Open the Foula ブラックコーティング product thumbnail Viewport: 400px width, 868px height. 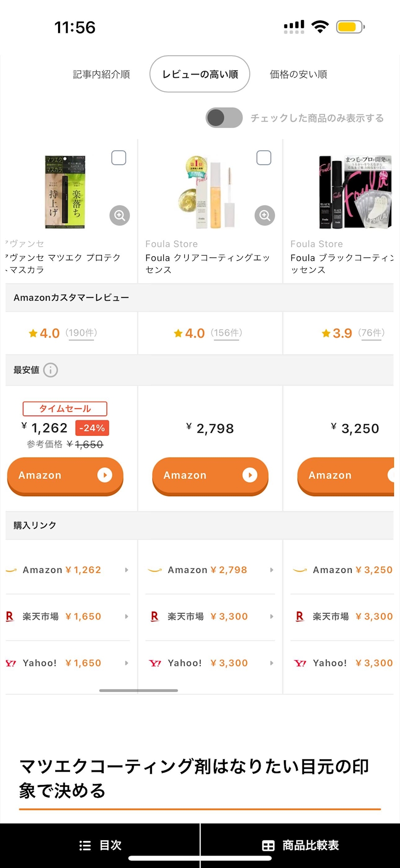[x=355, y=192]
